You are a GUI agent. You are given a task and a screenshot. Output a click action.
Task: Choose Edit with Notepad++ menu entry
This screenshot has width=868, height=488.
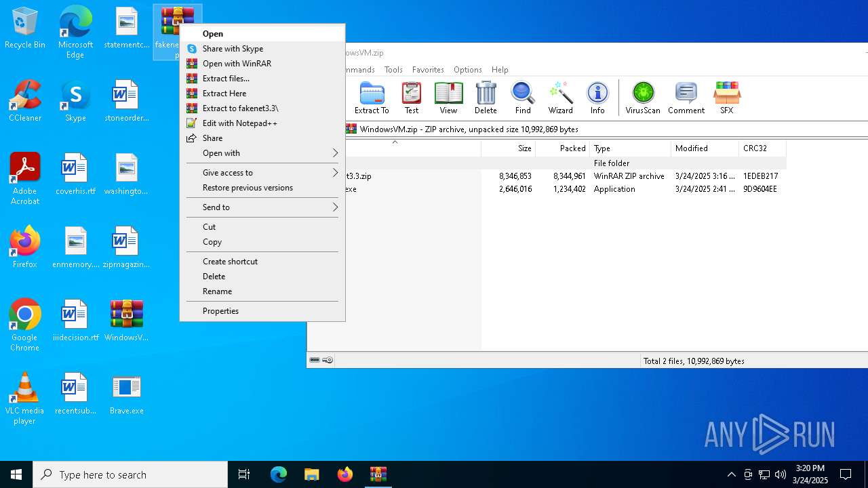pos(262,123)
